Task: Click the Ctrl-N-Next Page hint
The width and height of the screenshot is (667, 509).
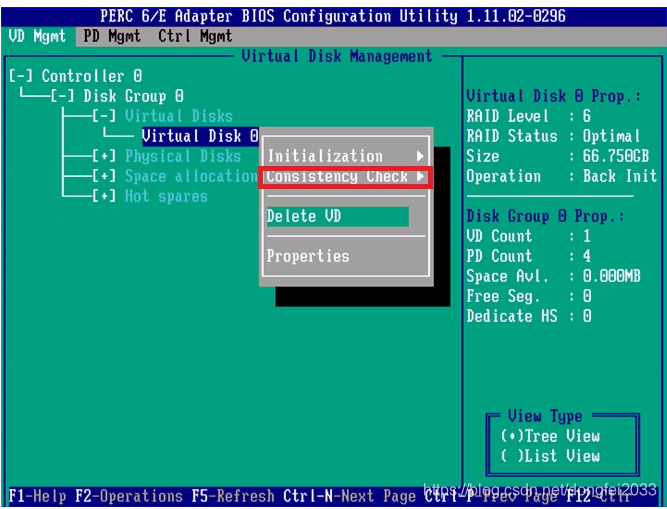Action: click(349, 496)
